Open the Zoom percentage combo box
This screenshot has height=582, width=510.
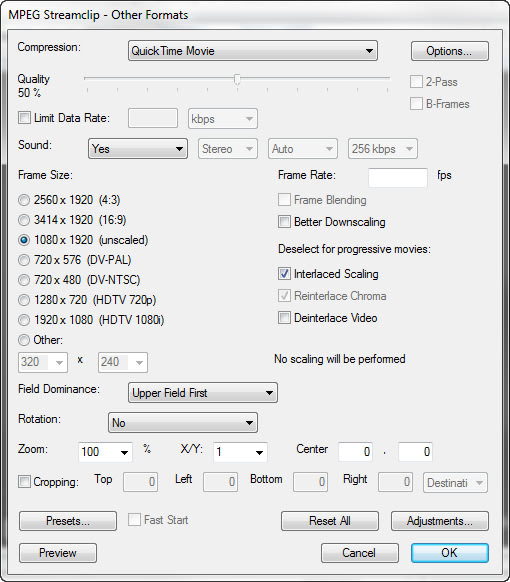[x=105, y=452]
